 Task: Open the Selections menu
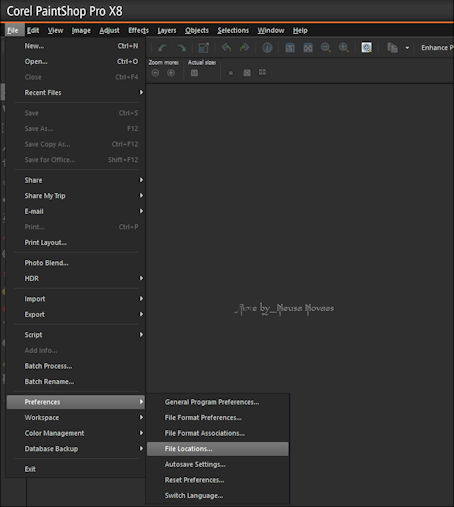233,30
